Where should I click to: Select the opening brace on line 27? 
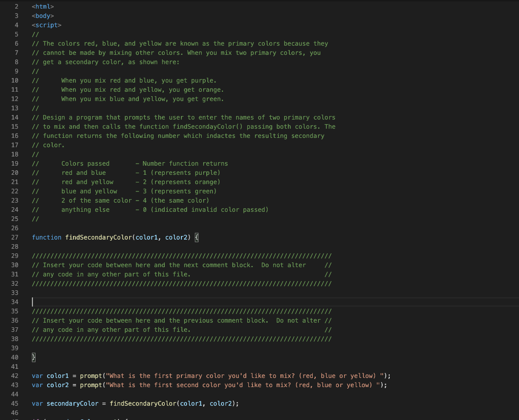click(197, 237)
